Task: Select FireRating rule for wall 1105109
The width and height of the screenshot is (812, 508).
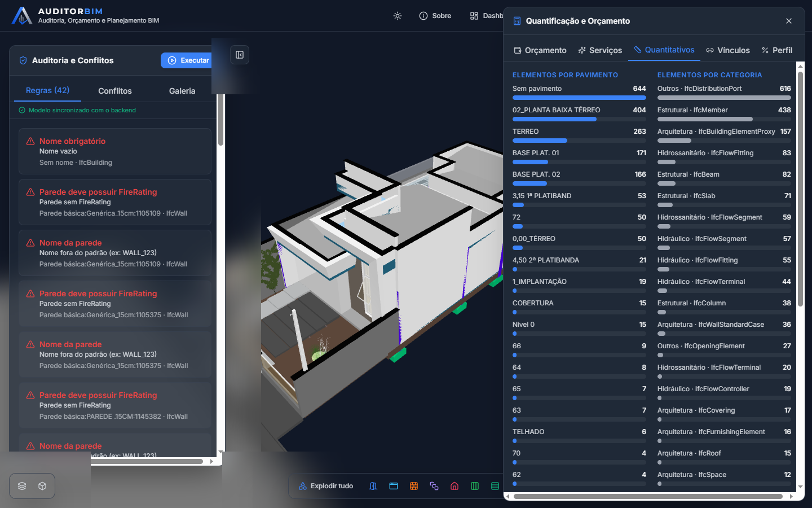Action: (x=115, y=202)
